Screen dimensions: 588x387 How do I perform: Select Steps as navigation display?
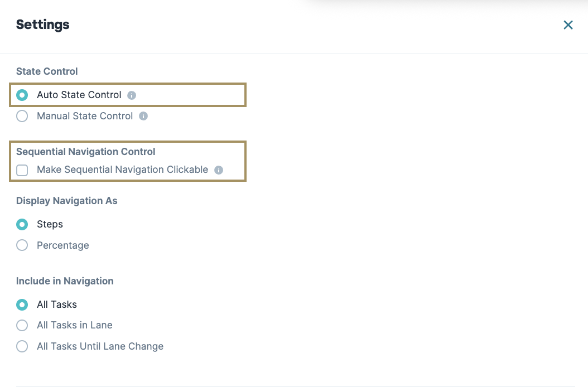(x=22, y=224)
